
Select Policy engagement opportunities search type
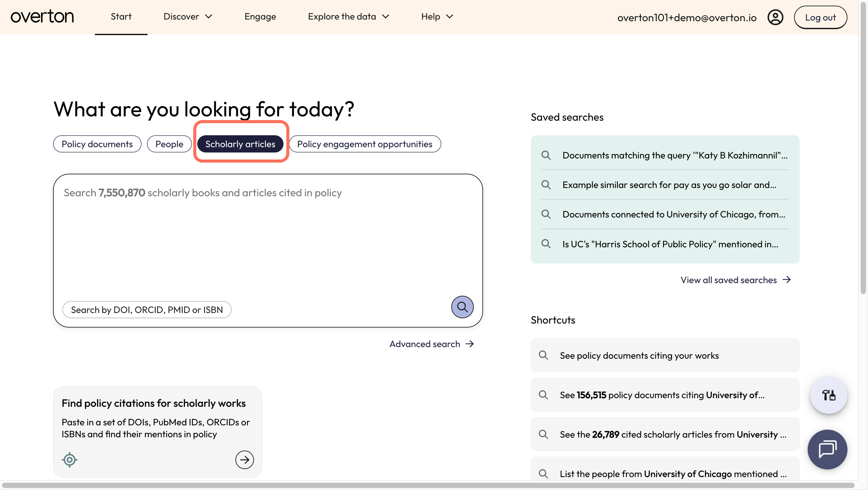pyautogui.click(x=365, y=144)
